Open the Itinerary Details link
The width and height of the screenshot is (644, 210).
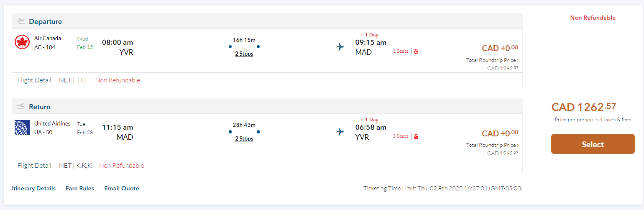(x=33, y=188)
